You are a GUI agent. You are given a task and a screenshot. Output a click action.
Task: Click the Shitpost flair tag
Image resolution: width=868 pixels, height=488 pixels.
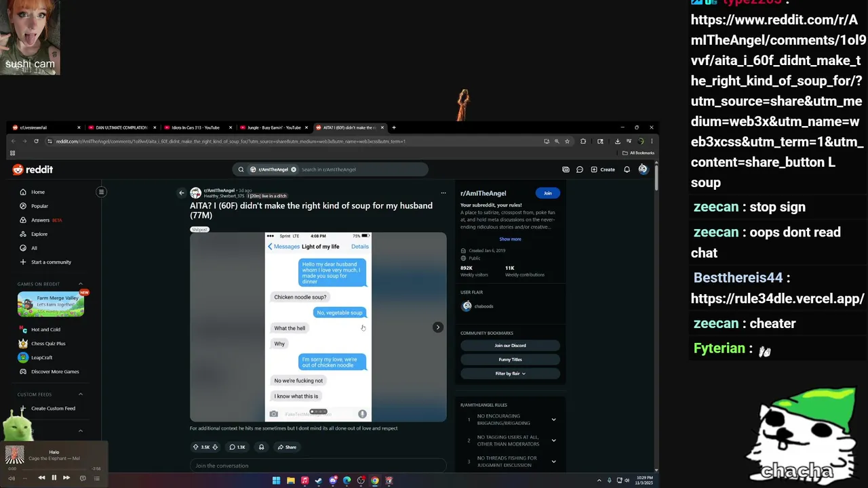(x=200, y=230)
